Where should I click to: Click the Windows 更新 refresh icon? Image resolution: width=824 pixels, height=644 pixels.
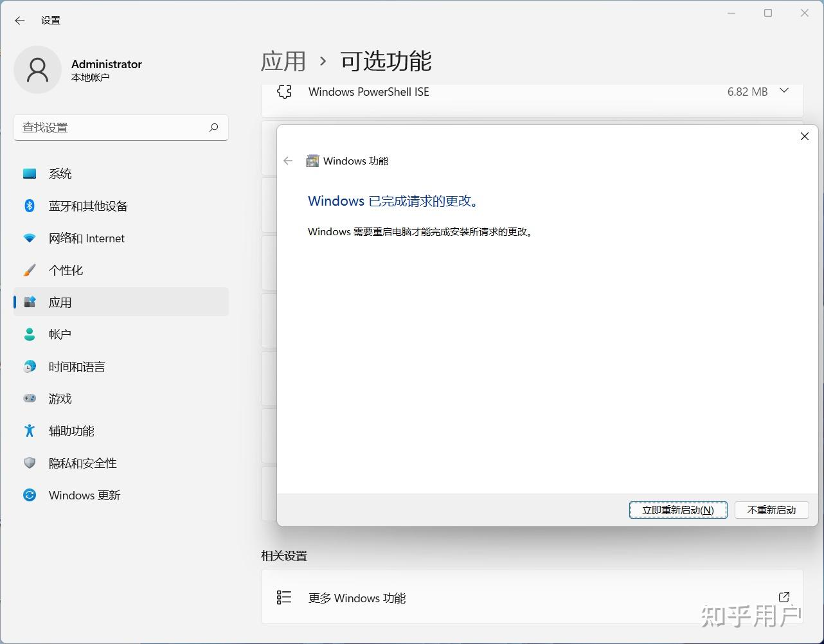30,495
